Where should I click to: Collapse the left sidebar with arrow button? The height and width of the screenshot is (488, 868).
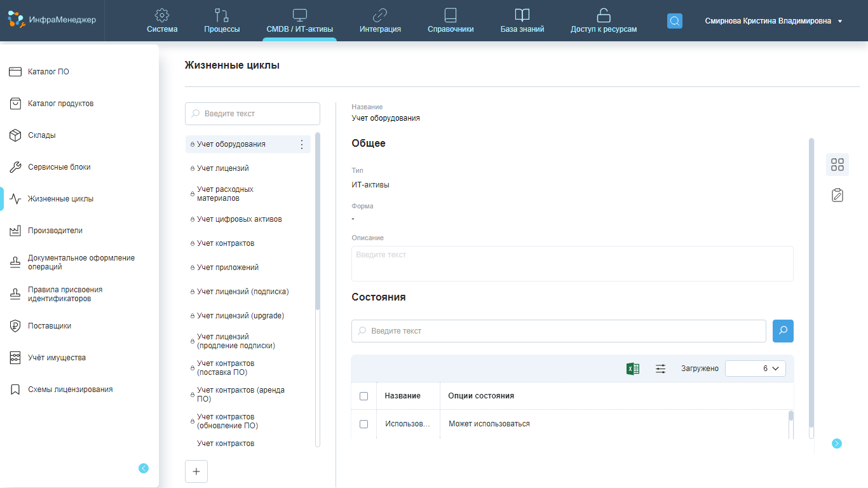click(x=144, y=468)
